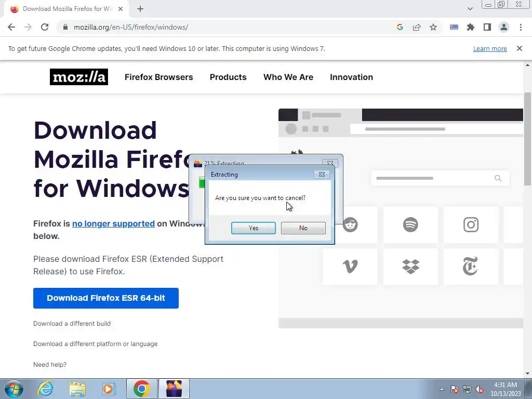Open the Windows Start menu

click(14, 389)
